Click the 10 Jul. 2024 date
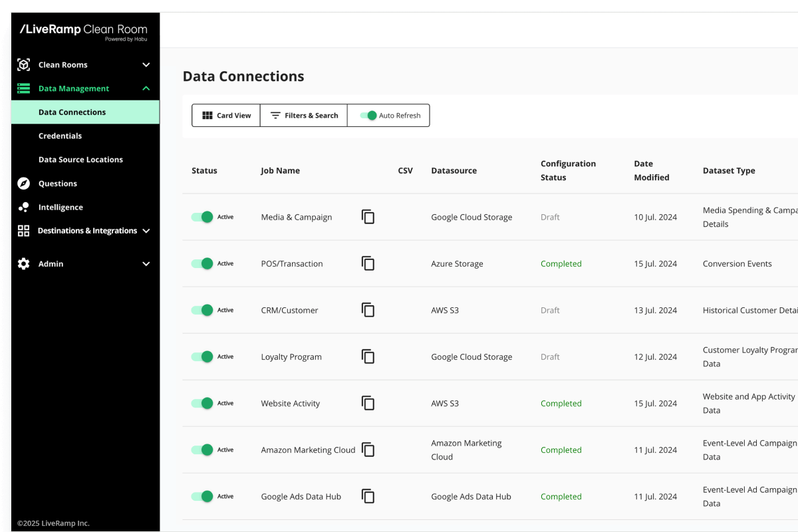 (656, 217)
